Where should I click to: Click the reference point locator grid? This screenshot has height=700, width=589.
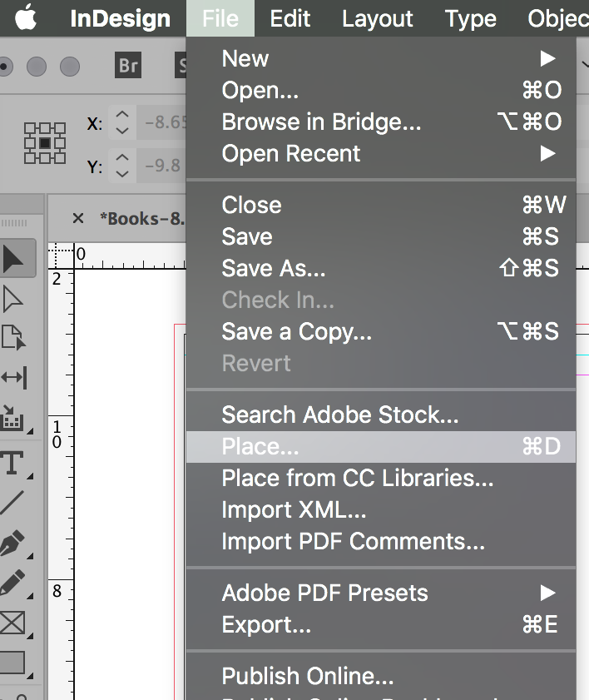[45, 143]
